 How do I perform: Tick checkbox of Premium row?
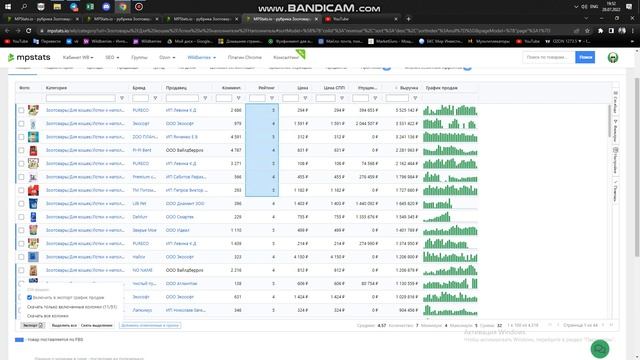(x=21, y=177)
